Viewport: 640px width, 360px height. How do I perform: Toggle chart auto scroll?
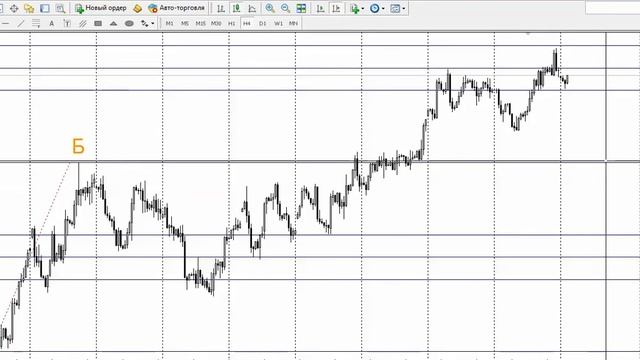point(320,8)
